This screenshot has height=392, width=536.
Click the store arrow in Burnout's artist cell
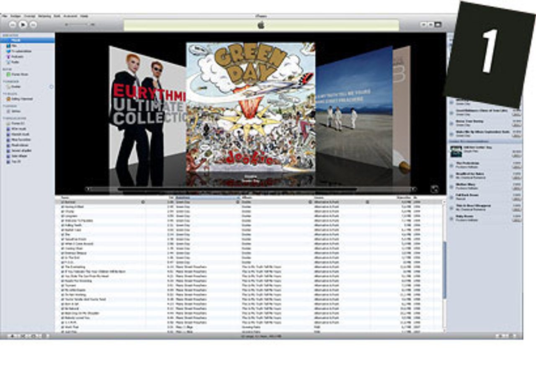click(x=238, y=202)
